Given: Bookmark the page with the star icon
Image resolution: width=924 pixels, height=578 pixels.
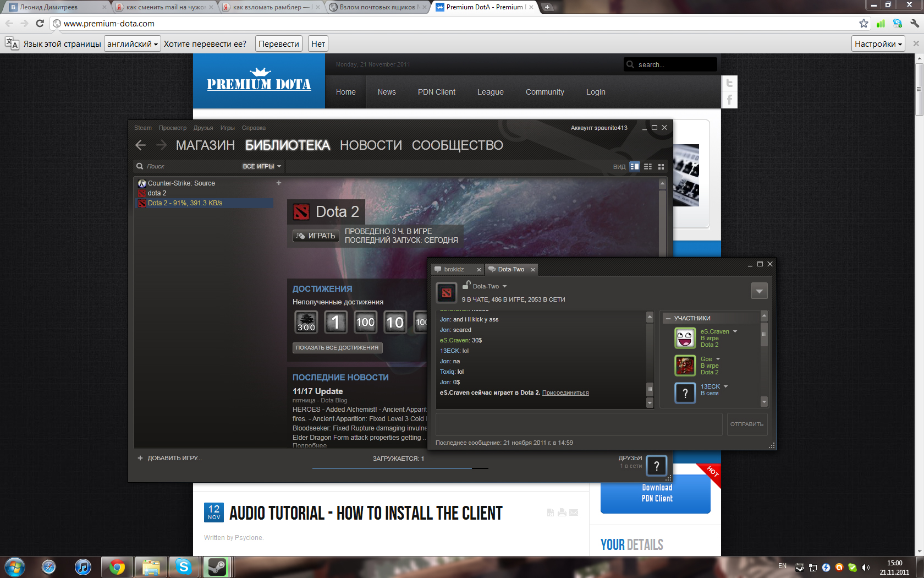Looking at the screenshot, I should coord(864,23).
